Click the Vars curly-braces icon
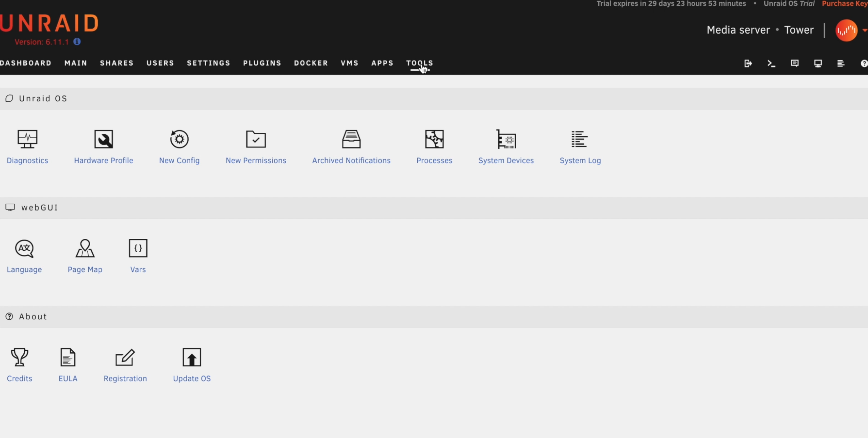The width and height of the screenshot is (868, 438). point(138,248)
